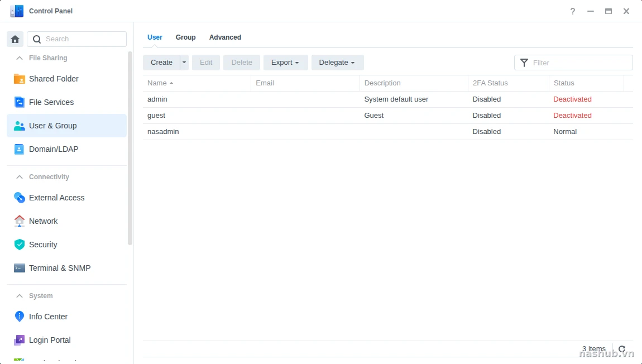Click the refresh icon at bottom right
This screenshot has height=364, width=642.
(x=622, y=349)
